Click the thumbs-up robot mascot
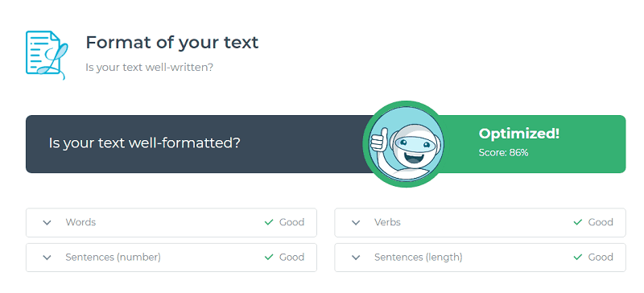This screenshot has height=293, width=644. (406, 144)
